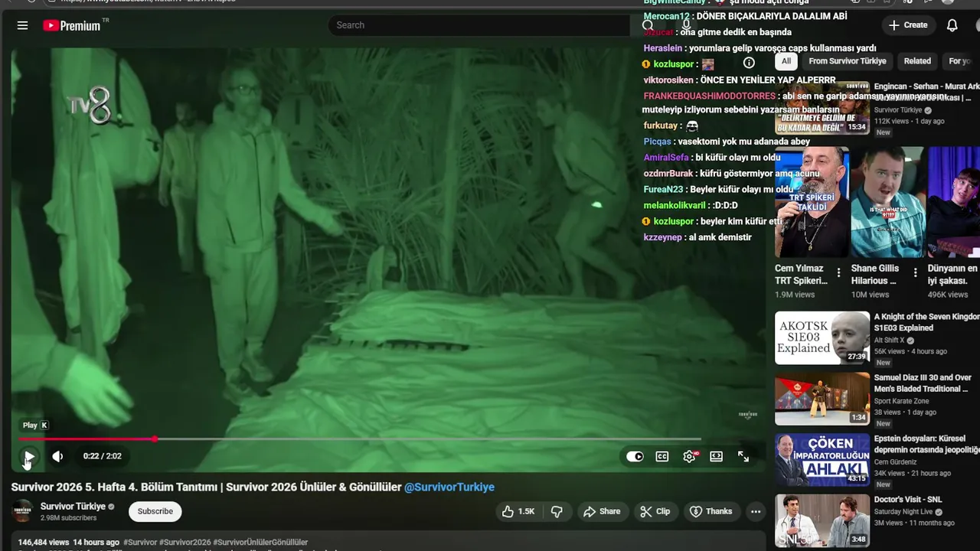980x551 pixels.
Task: Like the video (1.5K)
Action: (x=518, y=511)
